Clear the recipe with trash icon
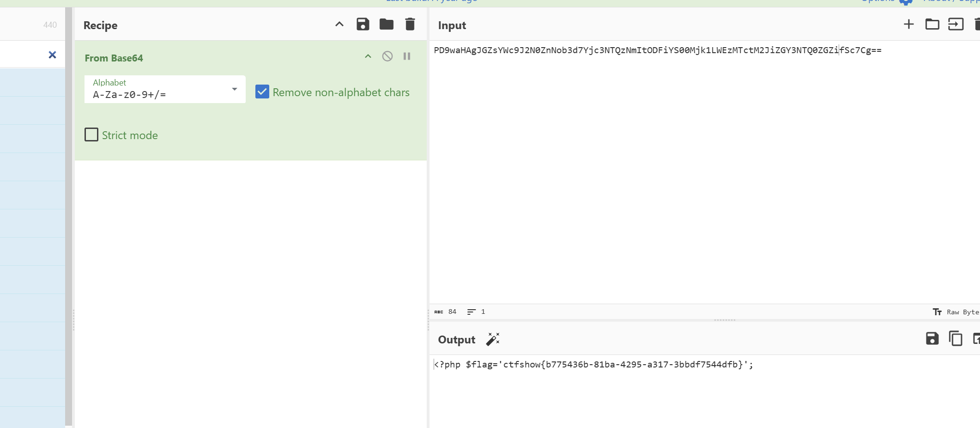This screenshot has width=980, height=428. pos(410,24)
